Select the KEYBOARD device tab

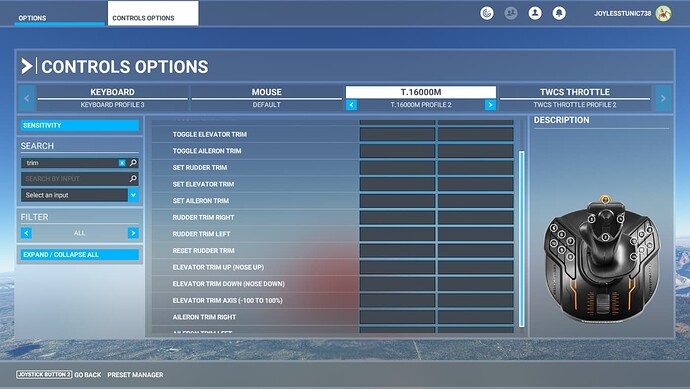point(112,98)
